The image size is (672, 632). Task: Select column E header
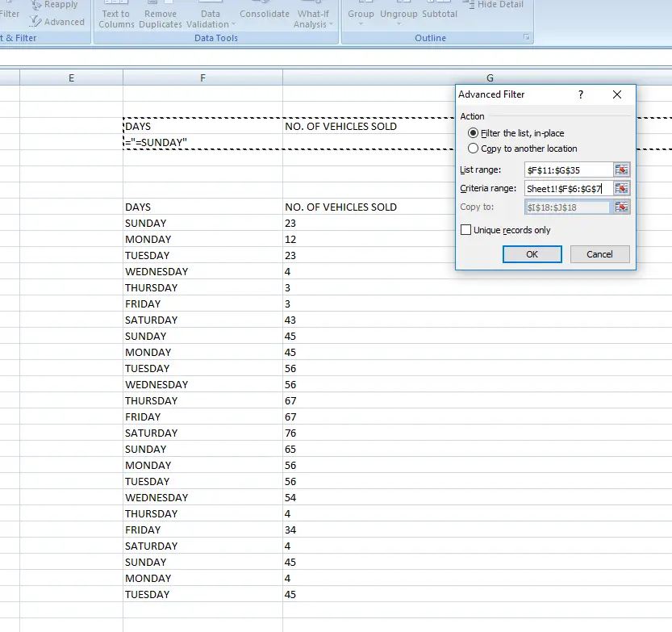(x=71, y=77)
